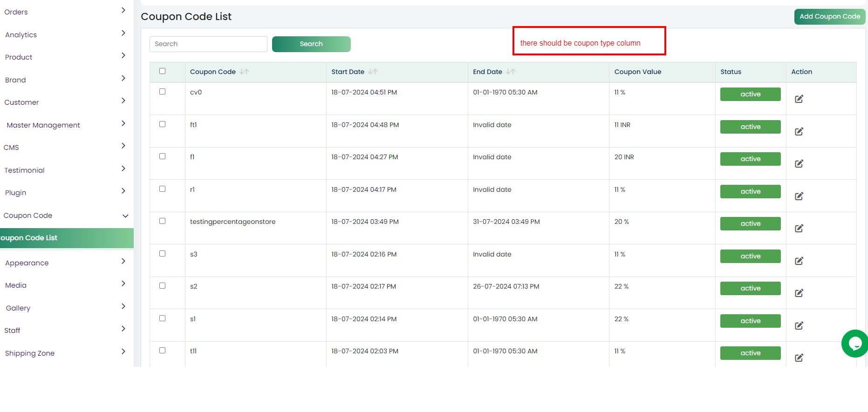Tick the s3 row checkbox
The width and height of the screenshot is (868, 412).
[162, 254]
